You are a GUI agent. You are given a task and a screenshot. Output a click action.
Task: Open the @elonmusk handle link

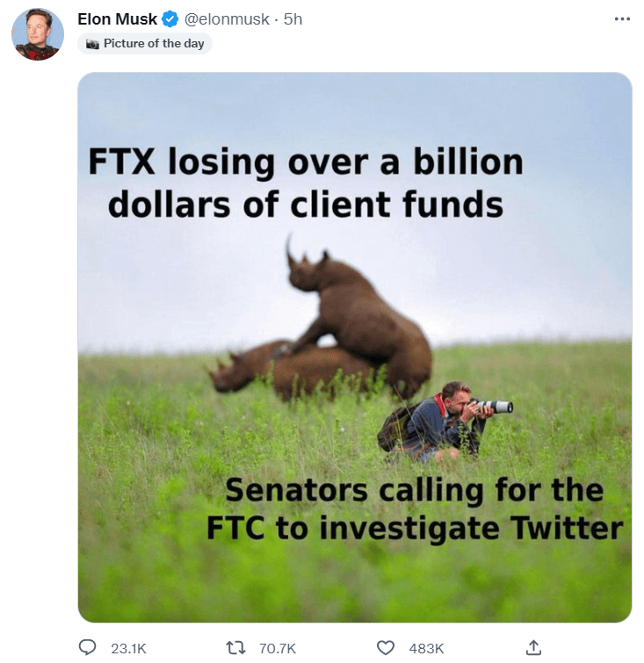(x=227, y=19)
